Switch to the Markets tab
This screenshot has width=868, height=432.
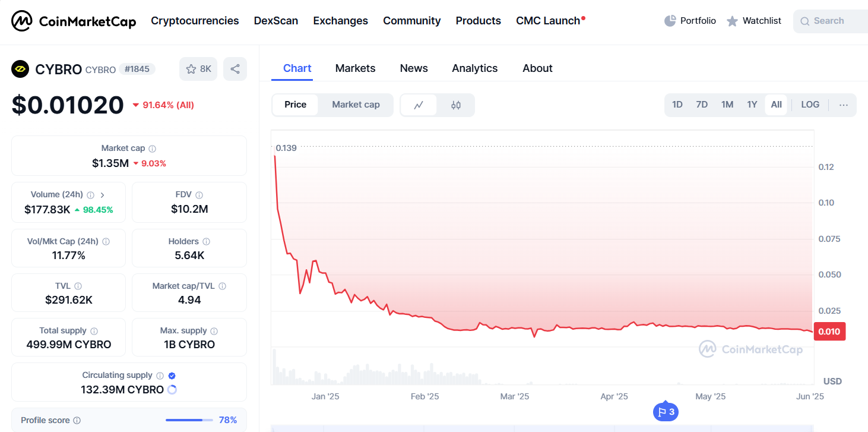coord(355,68)
